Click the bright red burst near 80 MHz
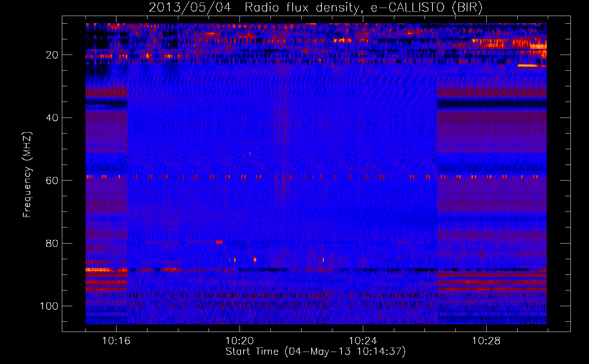This screenshot has width=589, height=364. (219, 242)
